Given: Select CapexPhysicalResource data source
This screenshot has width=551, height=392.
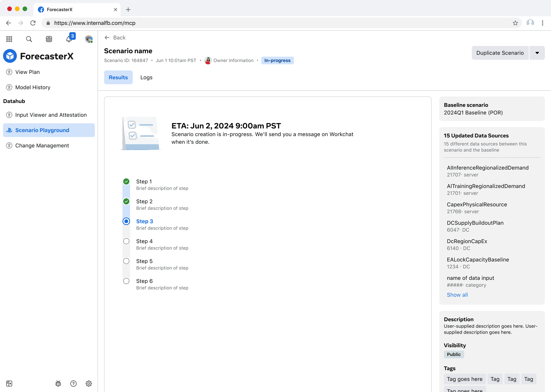Looking at the screenshot, I should 477,208.
